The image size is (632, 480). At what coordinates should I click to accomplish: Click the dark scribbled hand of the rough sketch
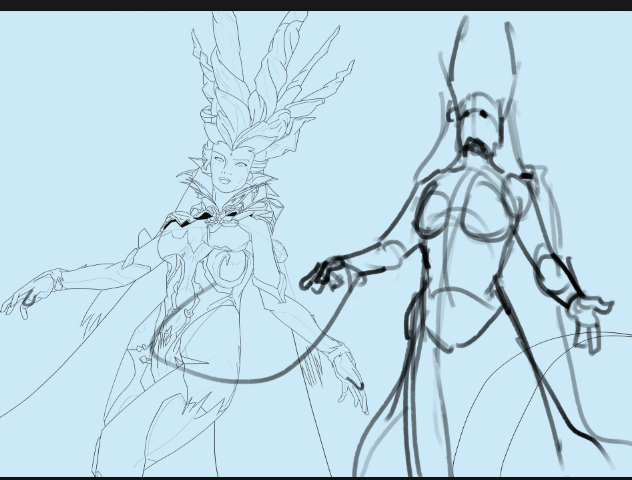[x=322, y=275]
